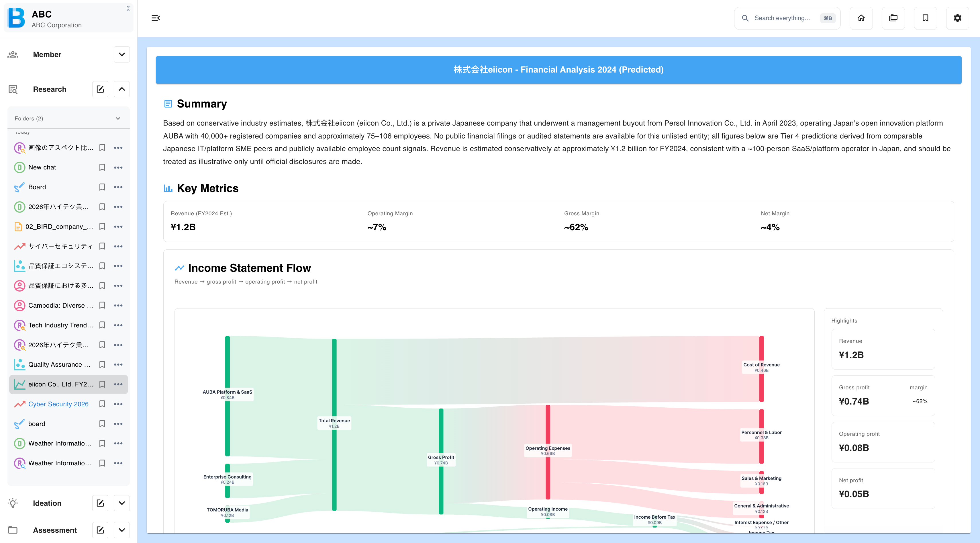Open more options for New chat
980x543 pixels.
click(x=118, y=167)
